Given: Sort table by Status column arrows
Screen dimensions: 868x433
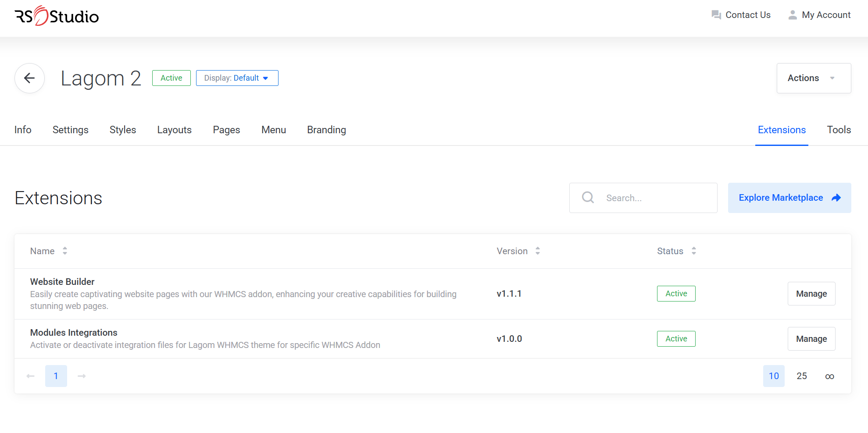Looking at the screenshot, I should [693, 251].
